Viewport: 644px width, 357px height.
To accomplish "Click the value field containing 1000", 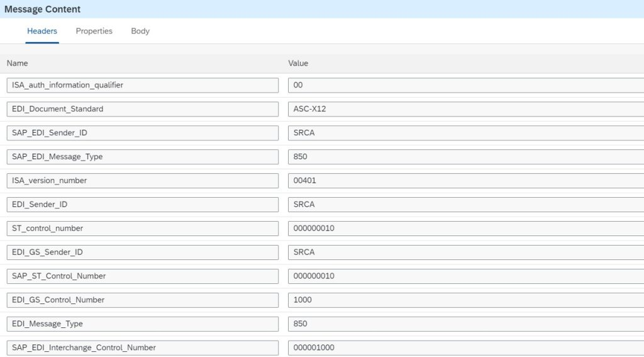I will tap(465, 300).
